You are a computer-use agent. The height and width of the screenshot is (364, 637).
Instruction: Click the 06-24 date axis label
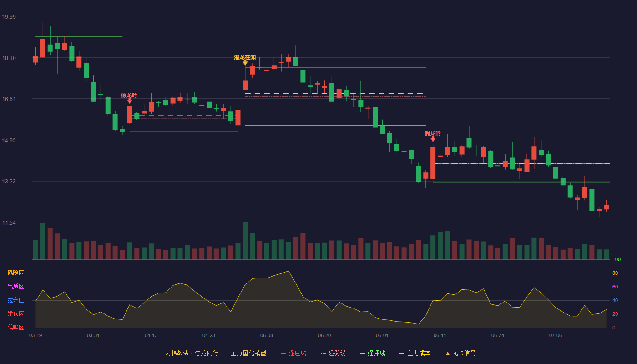coord(498,335)
